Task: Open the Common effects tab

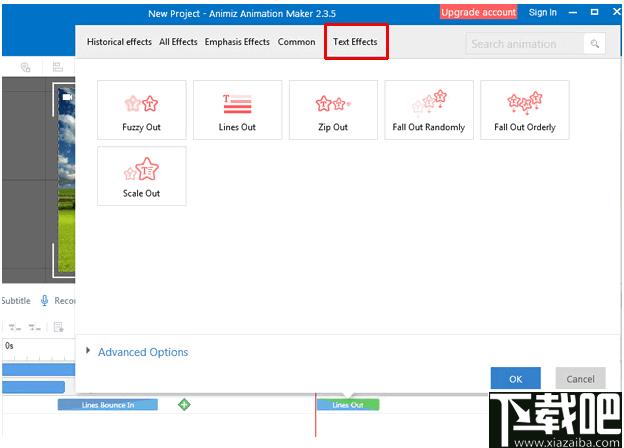Action: 296,42
